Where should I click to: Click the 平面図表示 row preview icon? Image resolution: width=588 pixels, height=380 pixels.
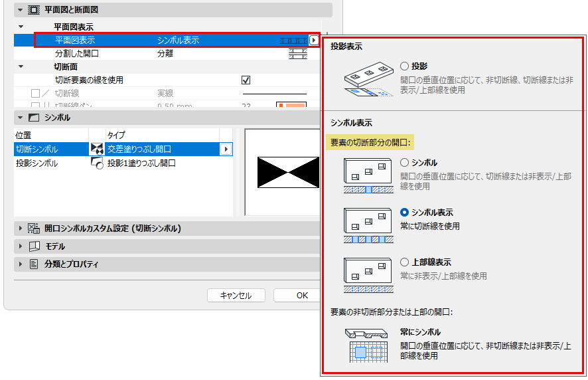[294, 41]
